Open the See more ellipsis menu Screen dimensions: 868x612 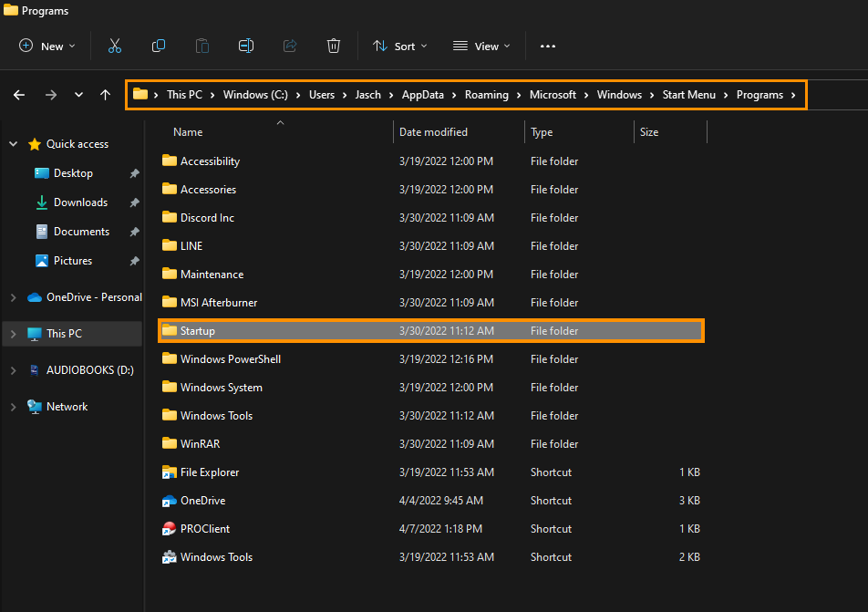pyautogui.click(x=547, y=46)
